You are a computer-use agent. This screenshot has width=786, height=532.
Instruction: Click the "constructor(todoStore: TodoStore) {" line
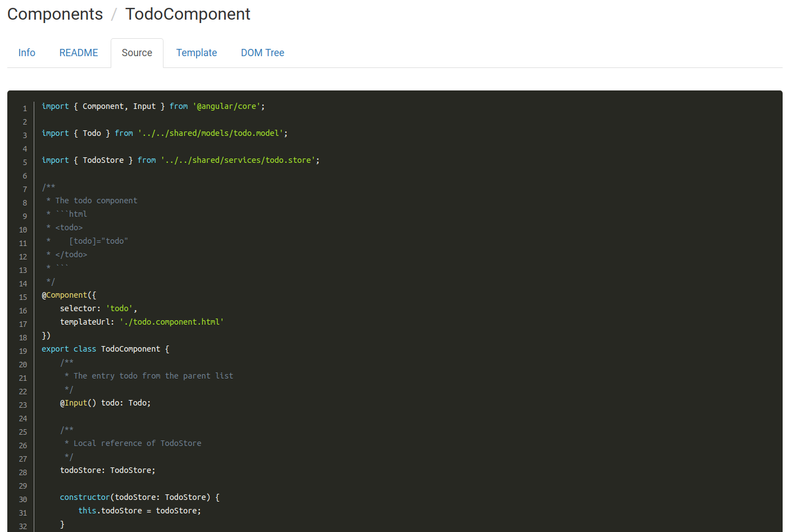click(x=140, y=497)
